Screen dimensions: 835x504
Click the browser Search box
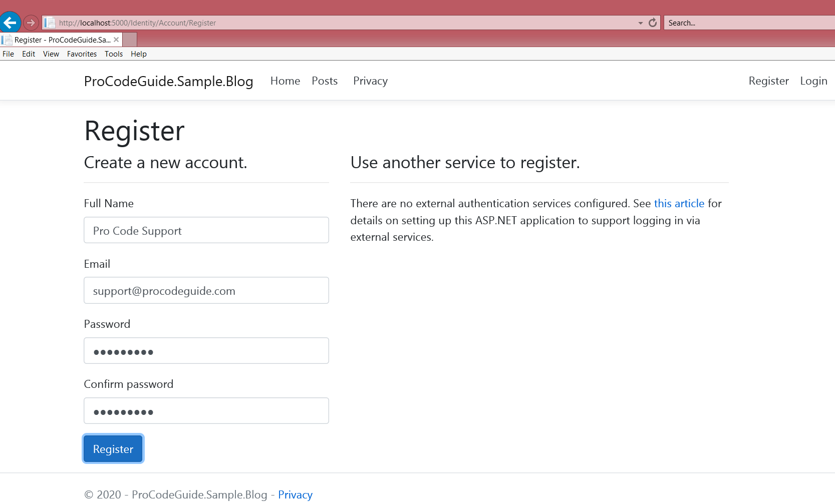tap(748, 23)
